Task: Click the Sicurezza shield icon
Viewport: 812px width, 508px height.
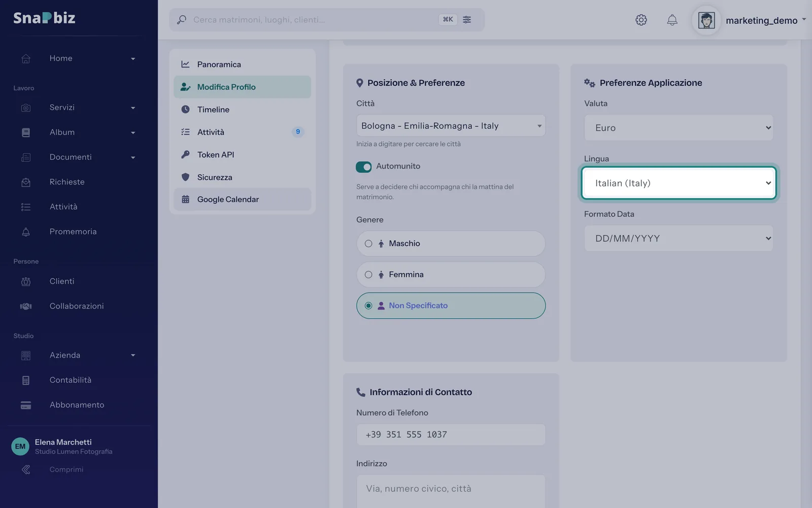Action: pos(186,177)
